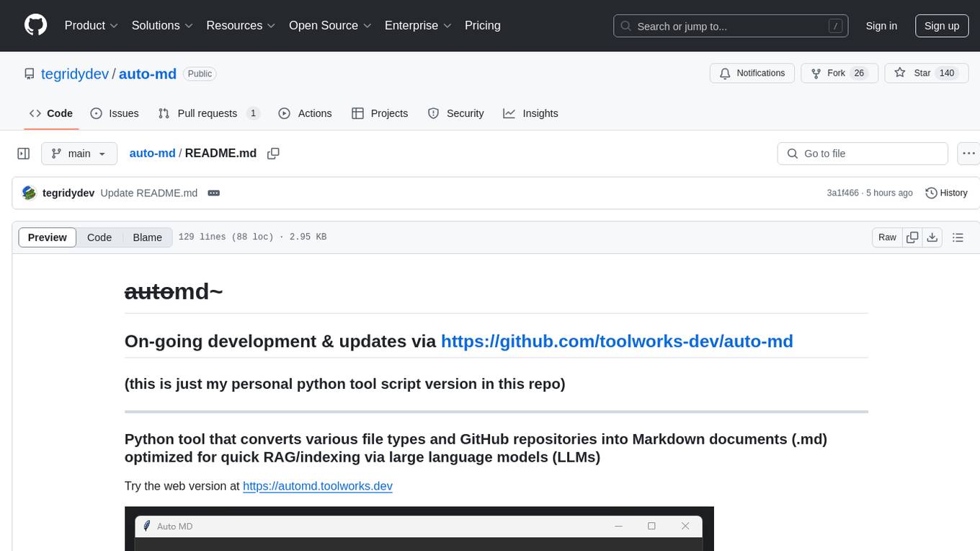
Task: Switch to the Pull requests tab
Action: coord(208,113)
